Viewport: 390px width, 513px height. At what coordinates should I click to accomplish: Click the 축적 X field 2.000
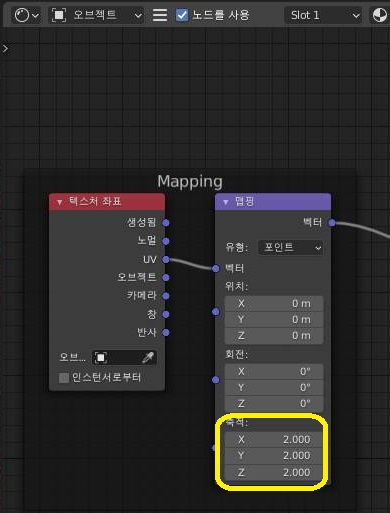pyautogui.click(x=274, y=440)
